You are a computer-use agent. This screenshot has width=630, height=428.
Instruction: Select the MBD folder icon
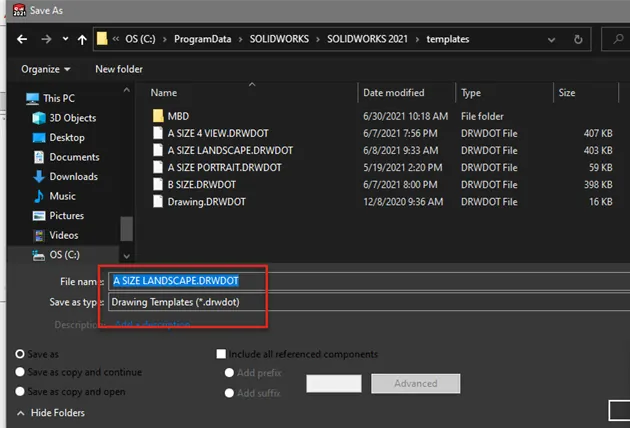pyautogui.click(x=158, y=116)
